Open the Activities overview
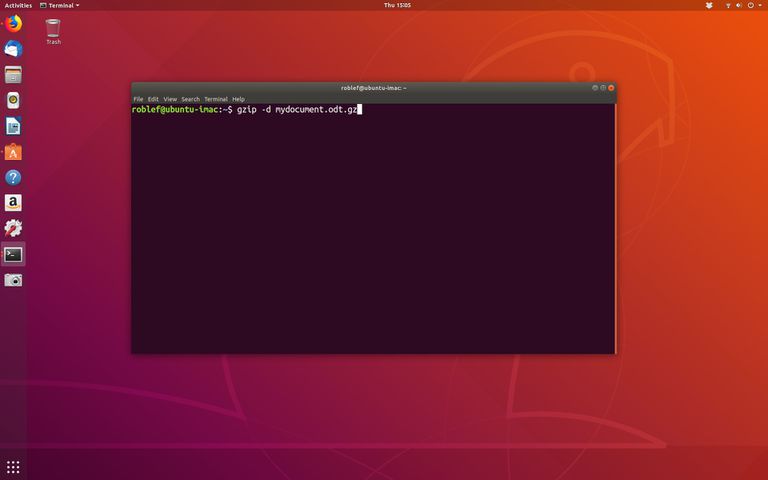The image size is (768, 480). click(18, 5)
